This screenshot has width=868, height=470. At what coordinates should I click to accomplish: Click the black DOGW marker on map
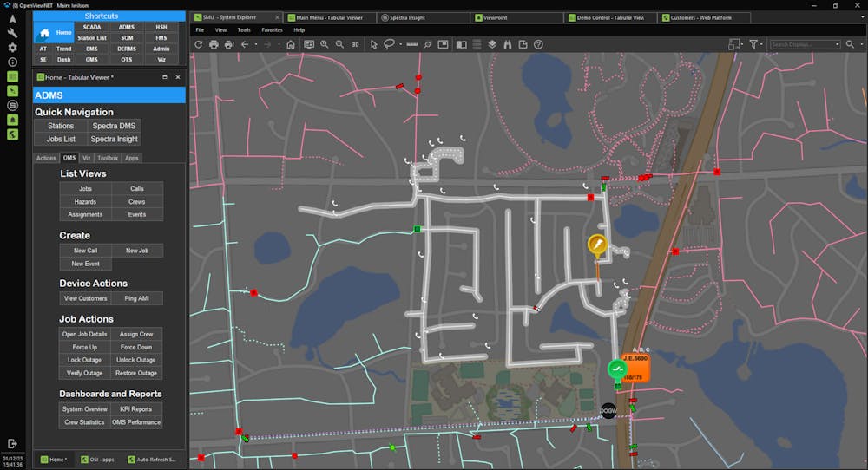click(x=608, y=411)
